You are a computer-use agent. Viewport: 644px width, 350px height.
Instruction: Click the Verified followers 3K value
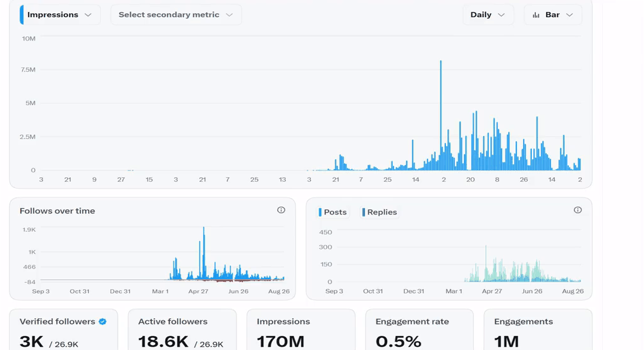32,342
